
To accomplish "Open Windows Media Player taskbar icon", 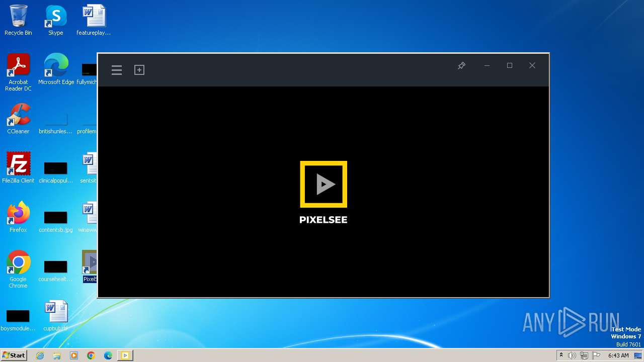I will point(74,355).
